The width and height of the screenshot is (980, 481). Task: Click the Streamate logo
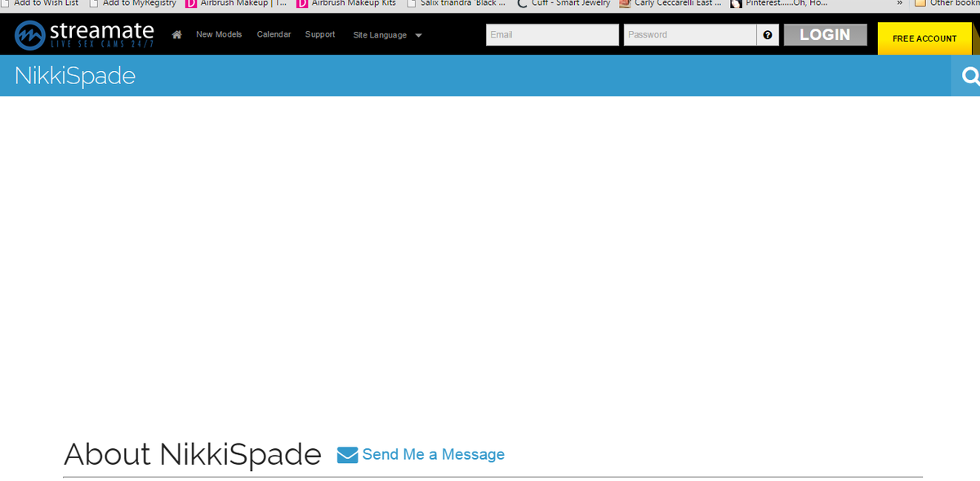pyautogui.click(x=84, y=35)
